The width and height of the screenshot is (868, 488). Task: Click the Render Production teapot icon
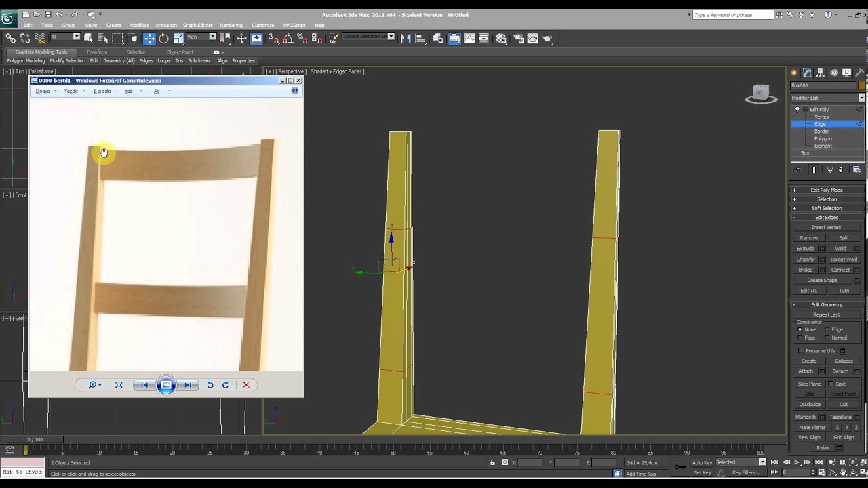[x=547, y=38]
